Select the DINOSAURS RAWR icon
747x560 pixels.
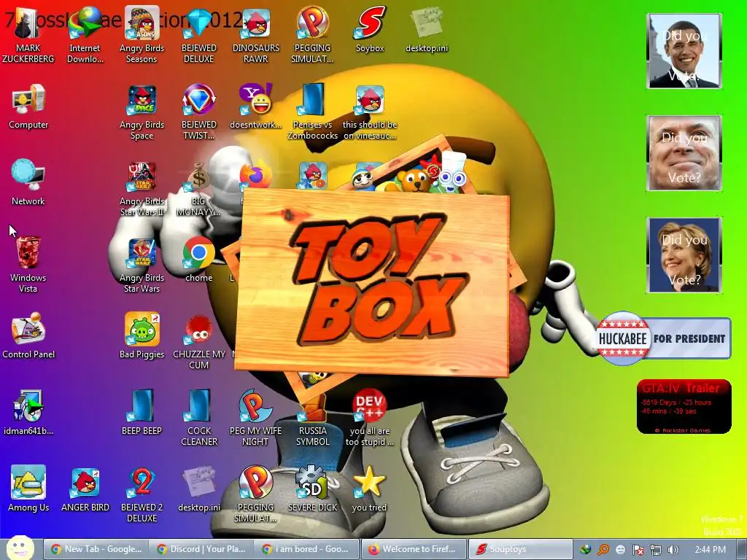256,36
